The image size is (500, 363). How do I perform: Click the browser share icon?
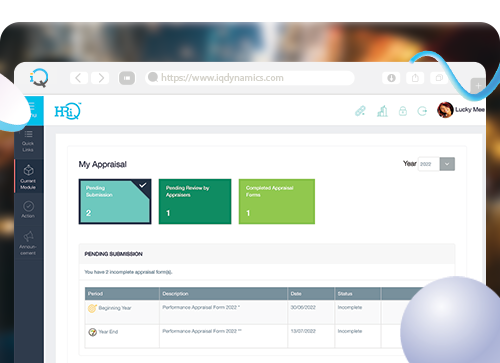pos(415,78)
